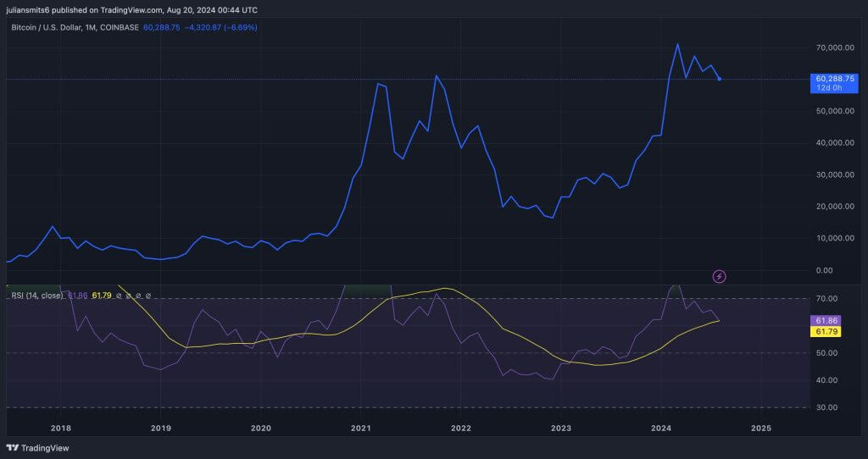This screenshot has height=459, width=868.
Task: Click the 2018 label on the time axis
Action: (60, 428)
